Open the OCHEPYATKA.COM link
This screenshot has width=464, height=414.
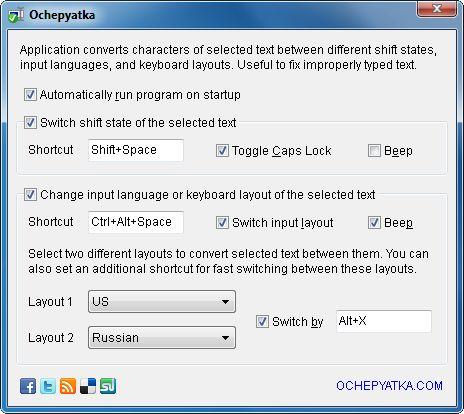click(389, 386)
